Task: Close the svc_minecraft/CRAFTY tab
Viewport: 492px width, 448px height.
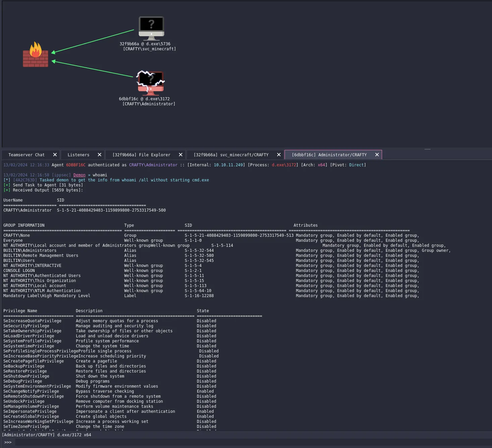Action: (279, 155)
